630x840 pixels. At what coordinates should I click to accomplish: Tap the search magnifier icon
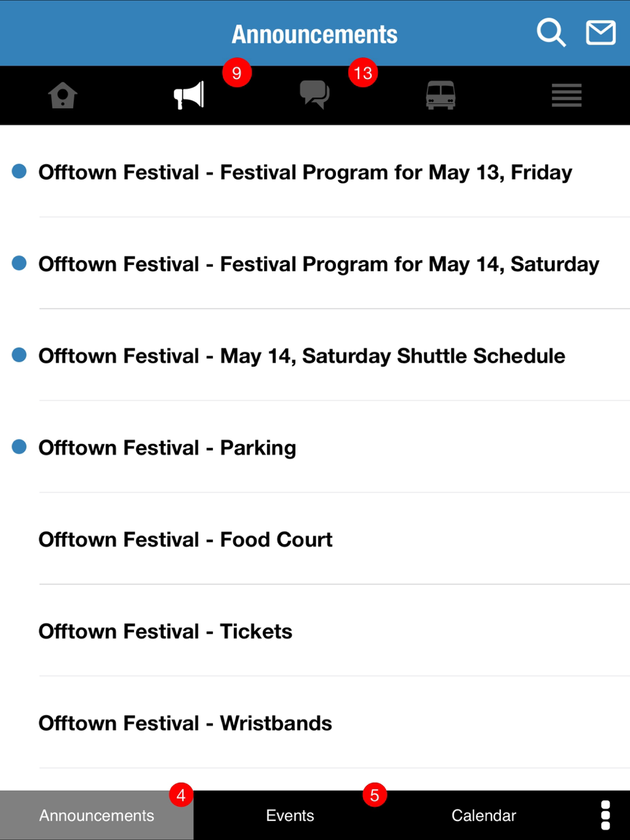tap(551, 33)
